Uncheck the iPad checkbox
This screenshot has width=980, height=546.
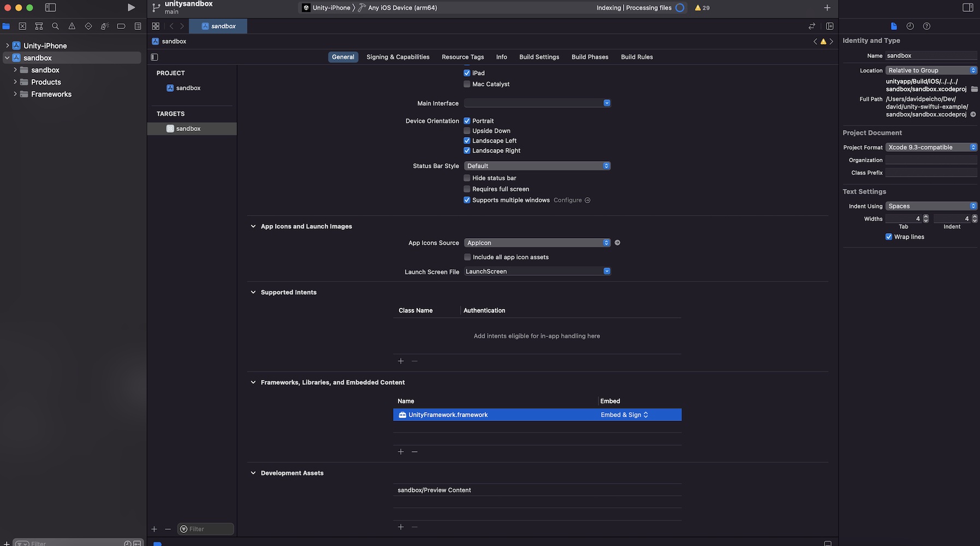pyautogui.click(x=467, y=73)
